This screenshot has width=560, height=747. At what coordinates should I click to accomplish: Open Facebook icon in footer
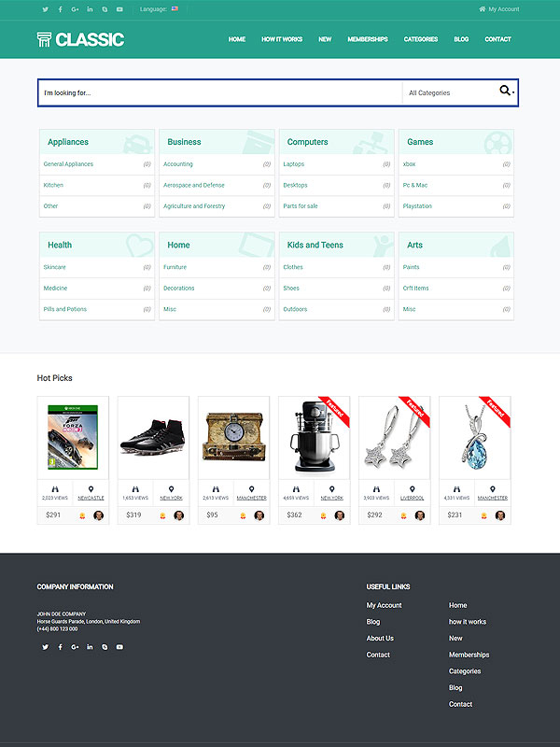point(60,647)
